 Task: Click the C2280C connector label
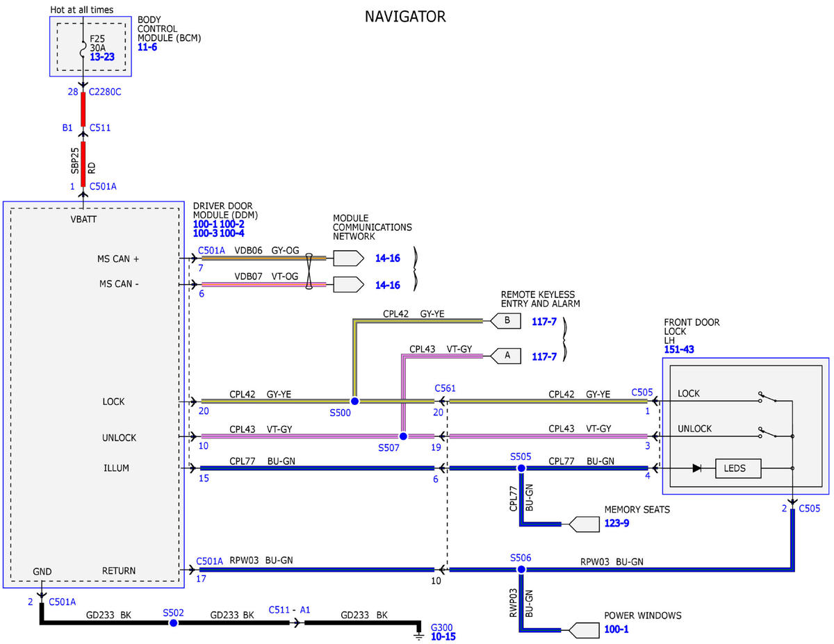pos(106,92)
